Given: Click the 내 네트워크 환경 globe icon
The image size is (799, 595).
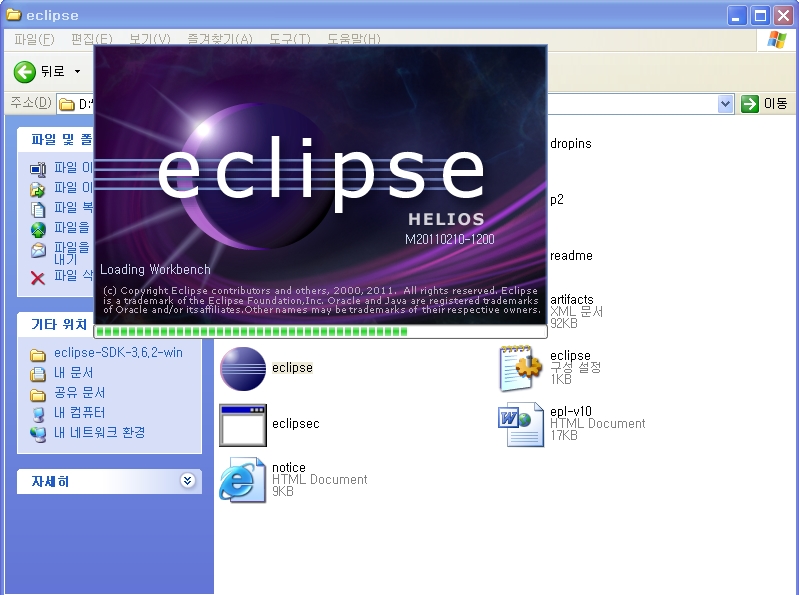Looking at the screenshot, I should tap(38, 434).
